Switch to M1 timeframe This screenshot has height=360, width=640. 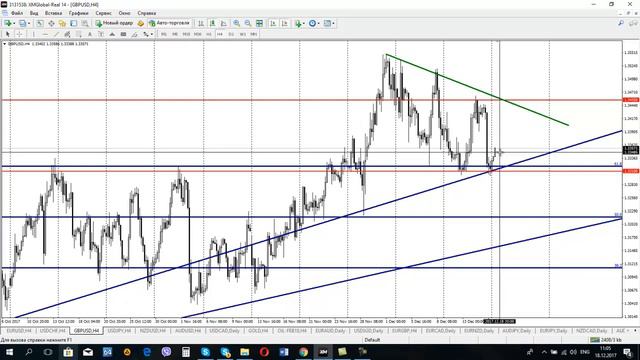[x=164, y=34]
